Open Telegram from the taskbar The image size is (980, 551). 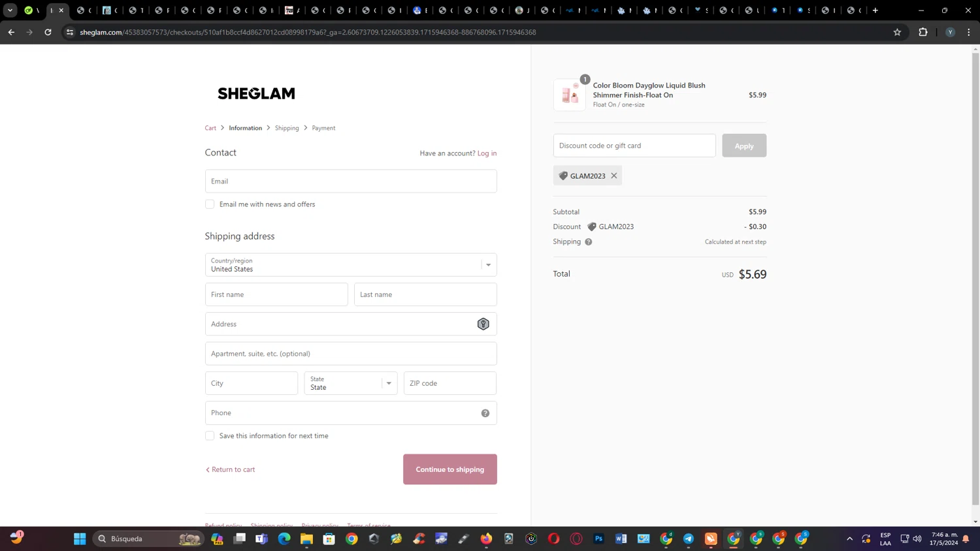(x=689, y=539)
